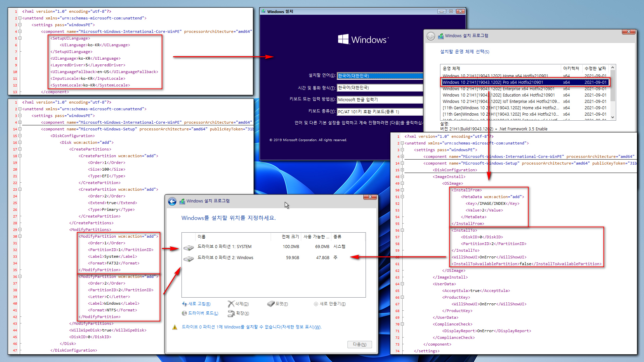
Task: Click drive icon of partition 2 Windows
Action: [189, 259]
